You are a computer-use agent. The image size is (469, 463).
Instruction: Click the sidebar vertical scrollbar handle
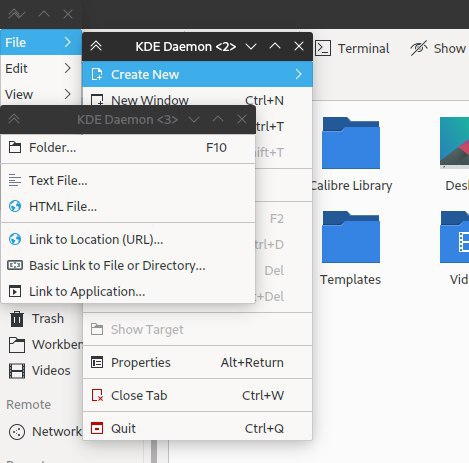[x=154, y=451]
